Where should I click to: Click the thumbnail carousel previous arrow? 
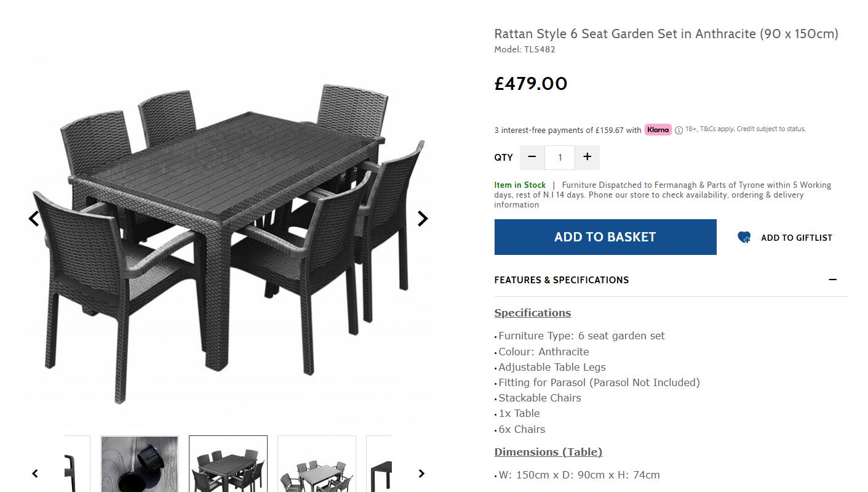[x=35, y=474]
